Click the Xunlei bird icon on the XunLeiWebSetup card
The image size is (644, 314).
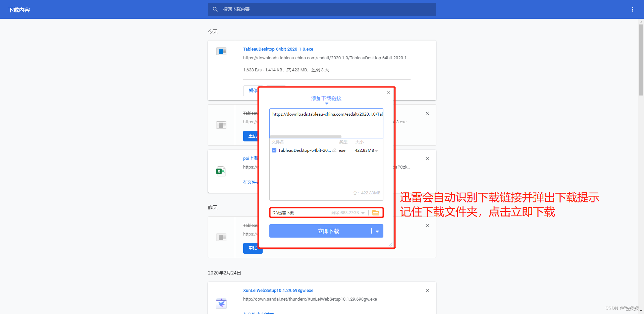click(221, 303)
